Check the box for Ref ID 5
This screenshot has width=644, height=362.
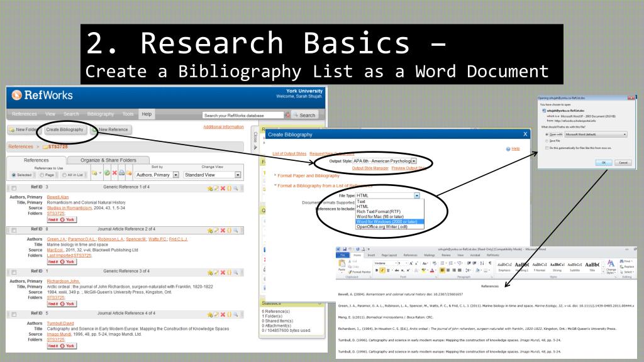(x=14, y=314)
